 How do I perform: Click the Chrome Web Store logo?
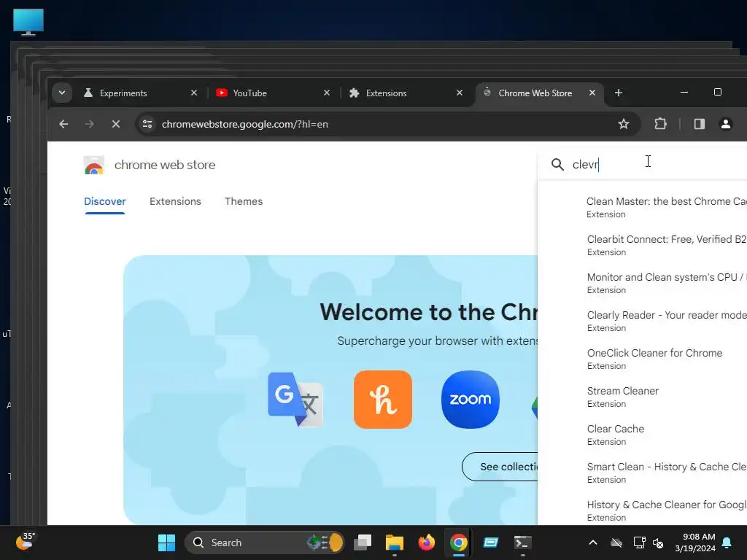tap(94, 166)
